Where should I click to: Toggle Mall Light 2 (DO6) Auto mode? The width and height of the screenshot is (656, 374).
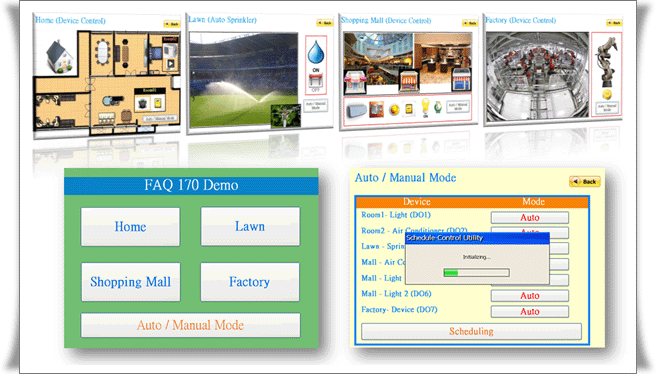pyautogui.click(x=530, y=295)
